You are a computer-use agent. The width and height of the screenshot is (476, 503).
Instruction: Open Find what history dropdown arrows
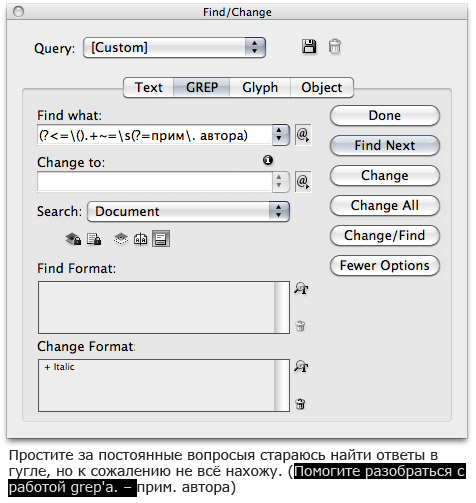(280, 135)
